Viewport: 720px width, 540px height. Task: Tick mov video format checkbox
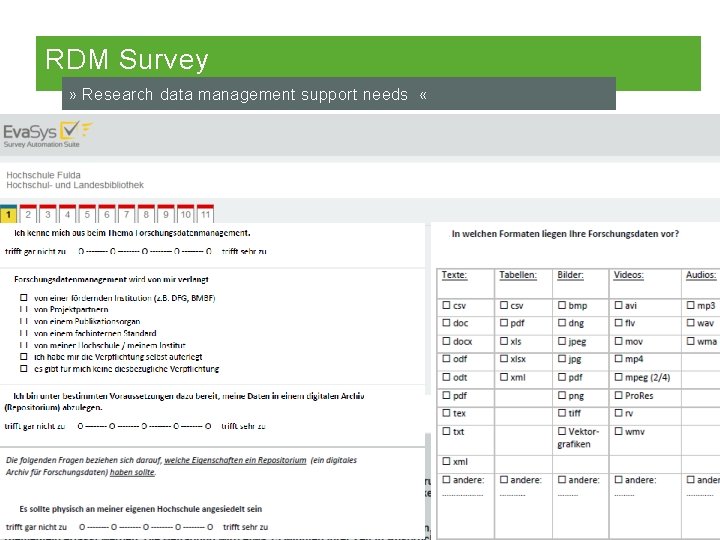[619, 341]
